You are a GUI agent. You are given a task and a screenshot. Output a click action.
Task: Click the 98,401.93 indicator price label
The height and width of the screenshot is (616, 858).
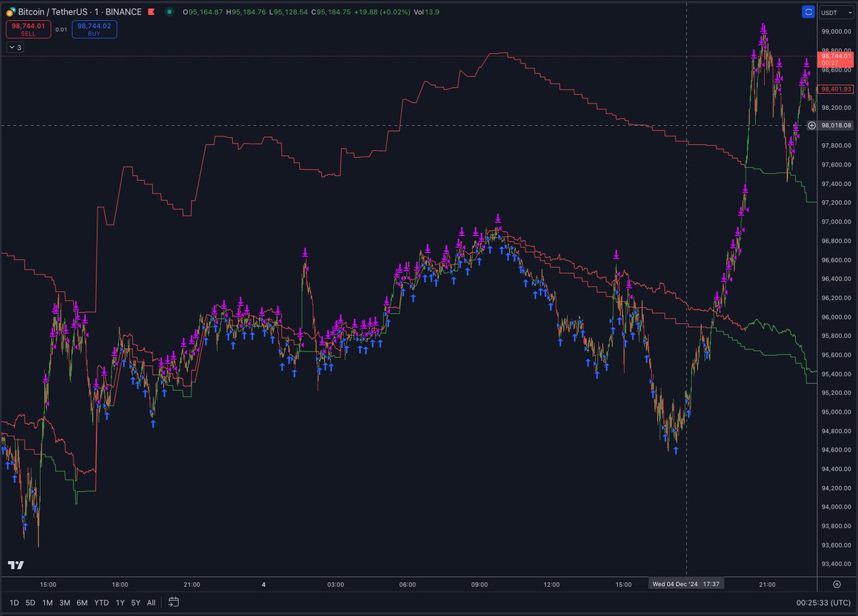coord(835,89)
